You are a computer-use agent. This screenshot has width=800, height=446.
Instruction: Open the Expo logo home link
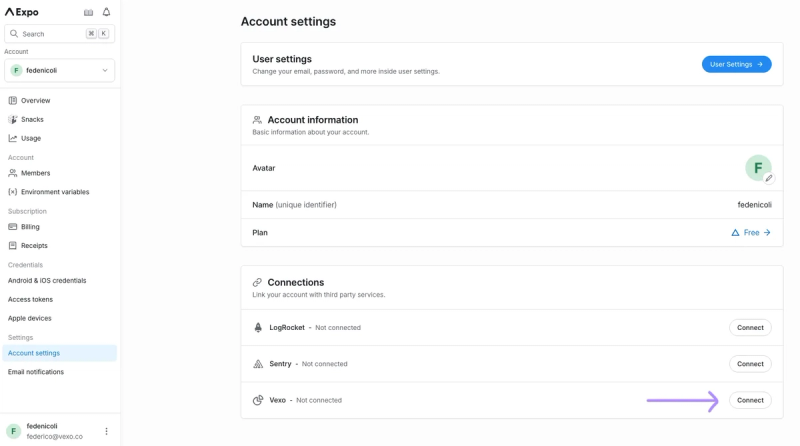coord(21,12)
